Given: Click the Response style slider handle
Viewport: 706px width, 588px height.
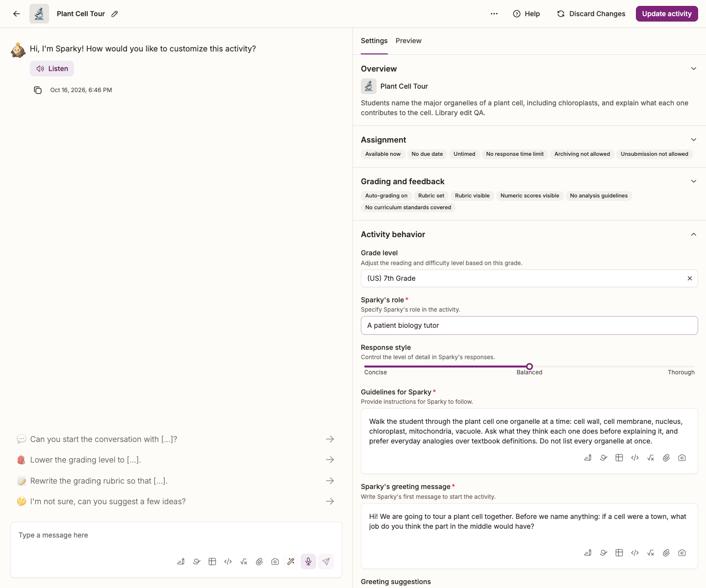Looking at the screenshot, I should [529, 367].
